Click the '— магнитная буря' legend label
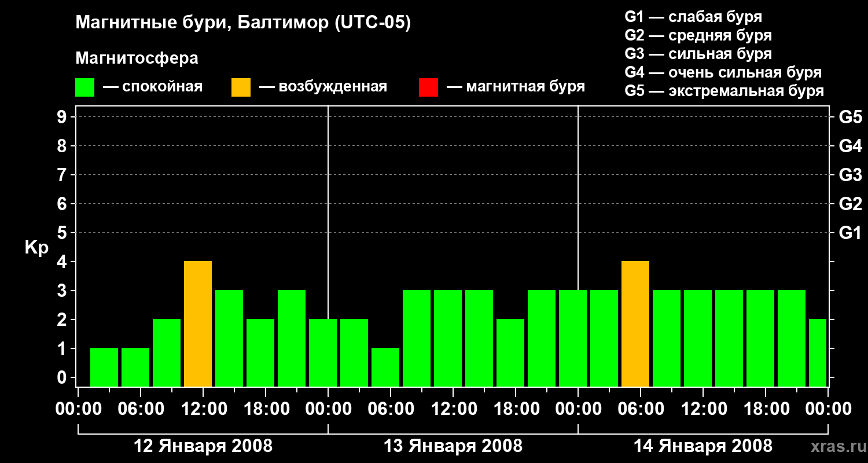 516,87
